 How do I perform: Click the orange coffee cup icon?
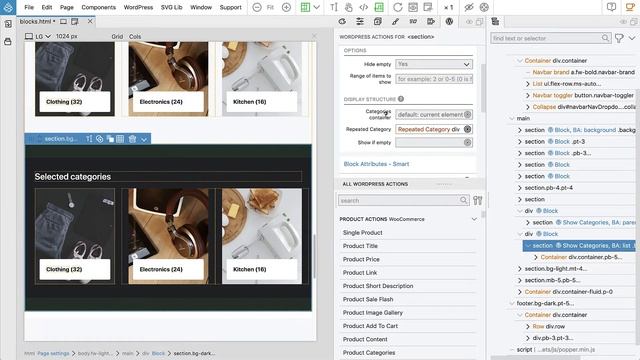pos(630,7)
